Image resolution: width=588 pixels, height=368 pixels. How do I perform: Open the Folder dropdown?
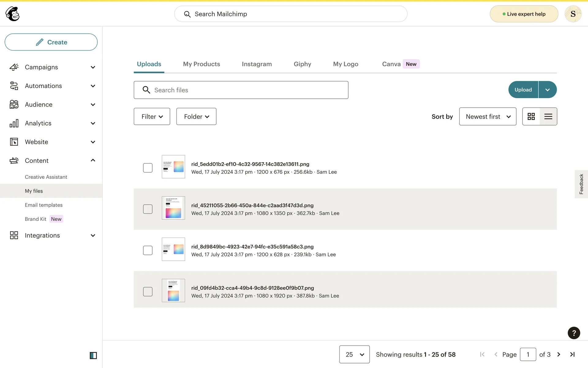pos(196,117)
